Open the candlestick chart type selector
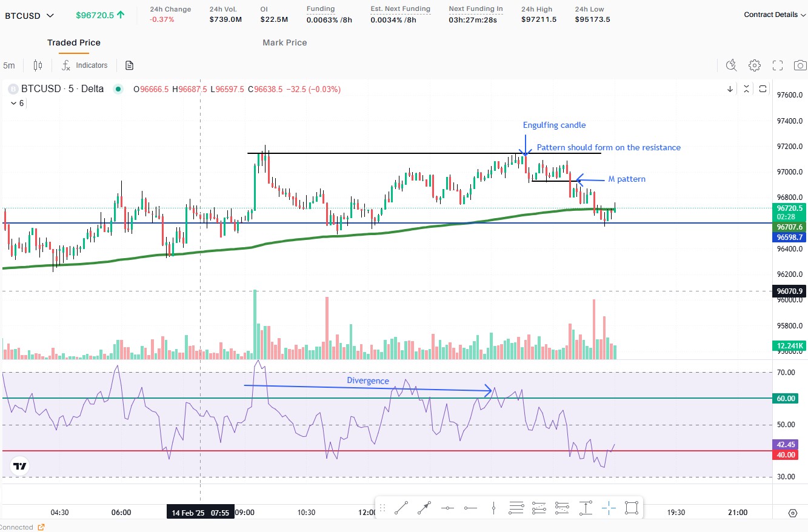Screen dimensions: 808x532 click(38, 65)
